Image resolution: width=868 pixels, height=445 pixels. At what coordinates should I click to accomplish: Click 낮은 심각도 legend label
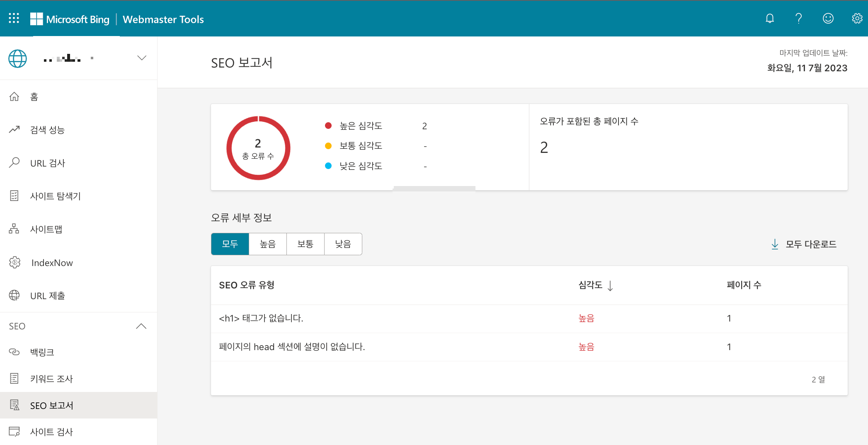(361, 166)
